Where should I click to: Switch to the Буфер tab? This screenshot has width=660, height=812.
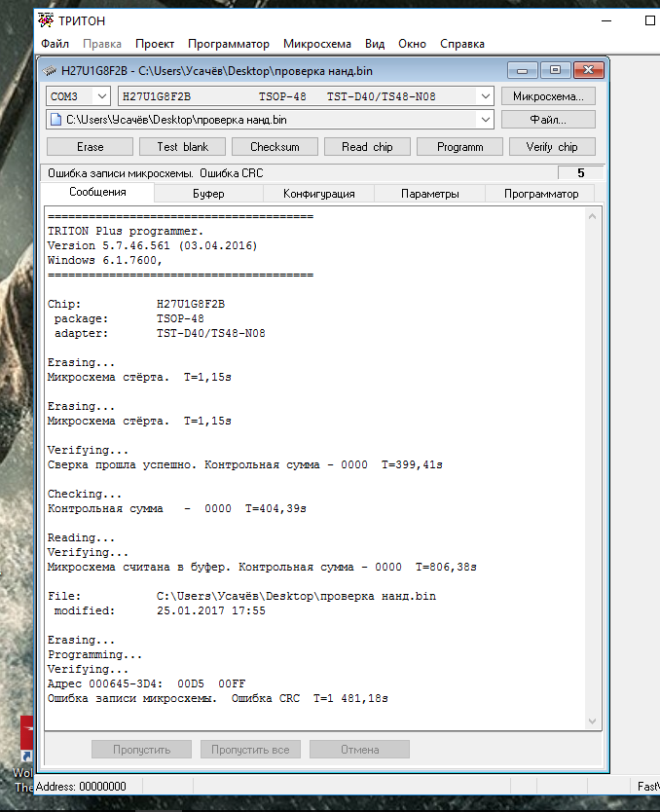[207, 194]
